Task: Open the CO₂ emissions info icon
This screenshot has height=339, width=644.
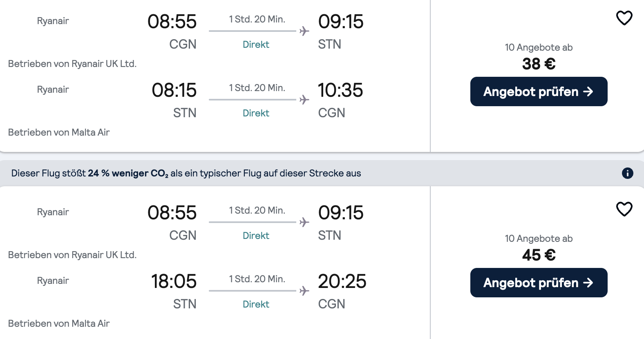Action: pyautogui.click(x=627, y=173)
